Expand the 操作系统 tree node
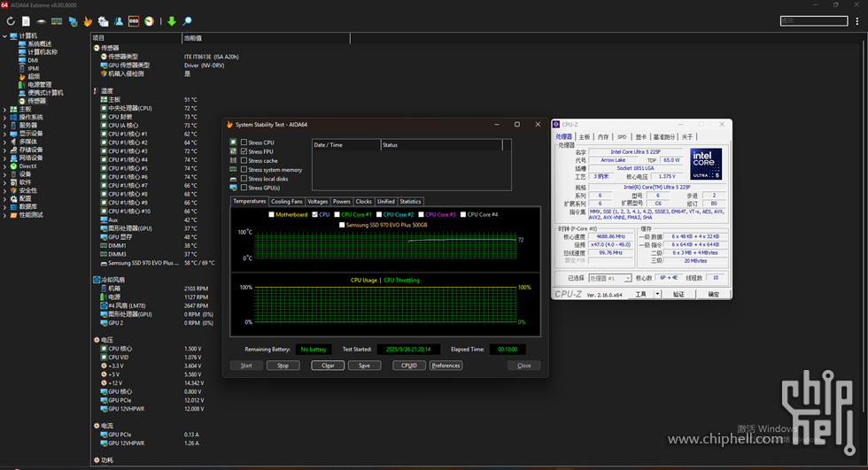The height and width of the screenshot is (470, 868). (x=4, y=117)
